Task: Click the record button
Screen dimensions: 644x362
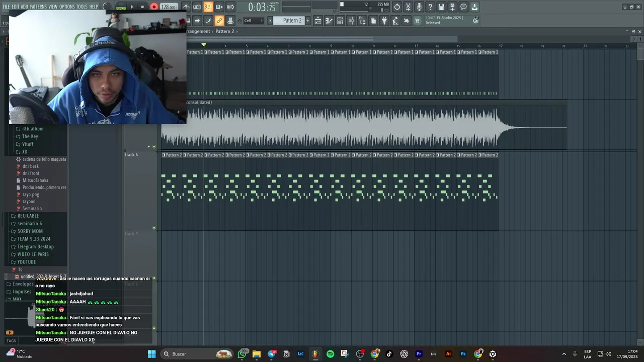Action: coord(154,7)
